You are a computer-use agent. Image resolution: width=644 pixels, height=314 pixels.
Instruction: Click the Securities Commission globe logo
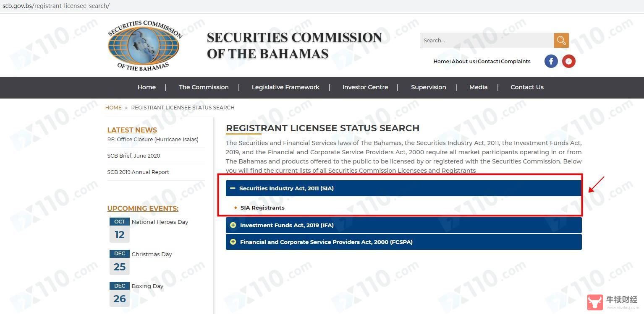click(144, 46)
